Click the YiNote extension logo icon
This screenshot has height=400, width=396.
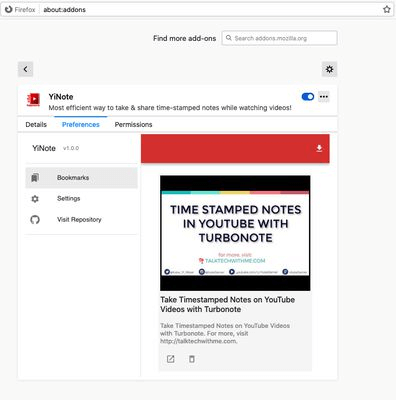point(33,100)
